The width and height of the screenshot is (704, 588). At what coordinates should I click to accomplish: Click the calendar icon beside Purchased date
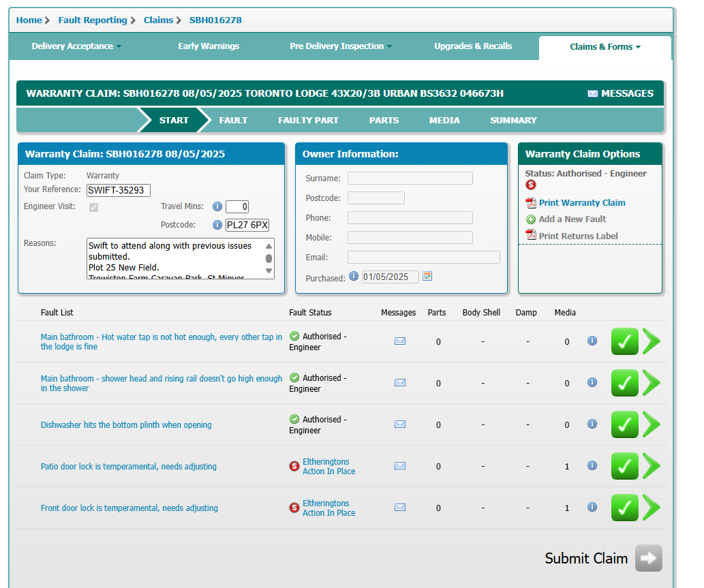pos(427,276)
